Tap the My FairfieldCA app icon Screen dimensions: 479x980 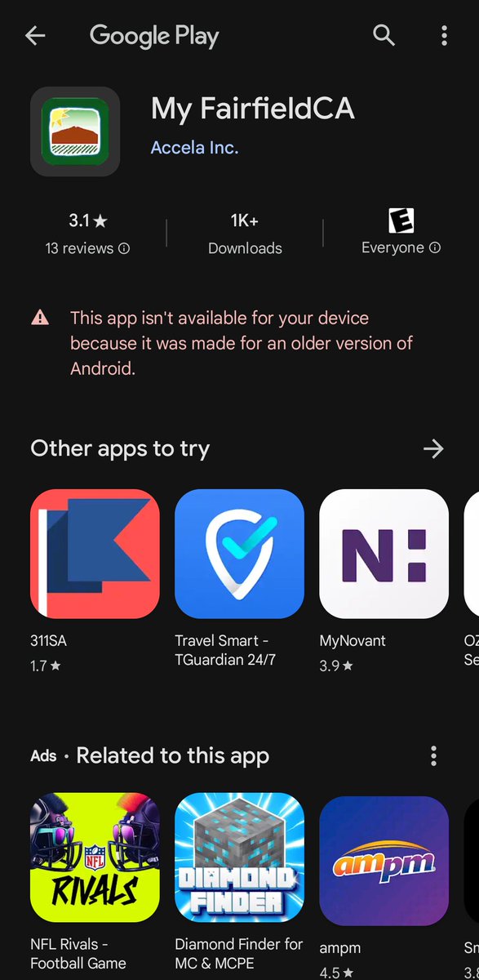(75, 131)
